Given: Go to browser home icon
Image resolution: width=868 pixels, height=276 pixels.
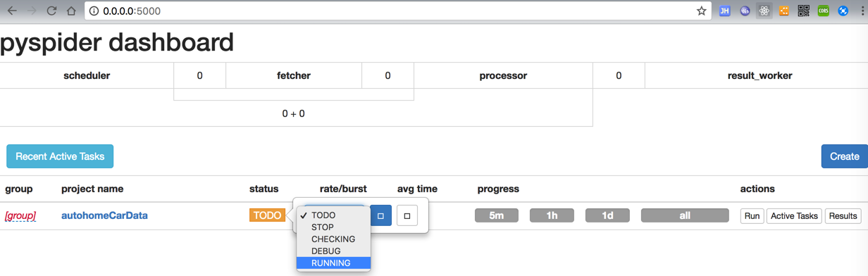Looking at the screenshot, I should coord(71,11).
